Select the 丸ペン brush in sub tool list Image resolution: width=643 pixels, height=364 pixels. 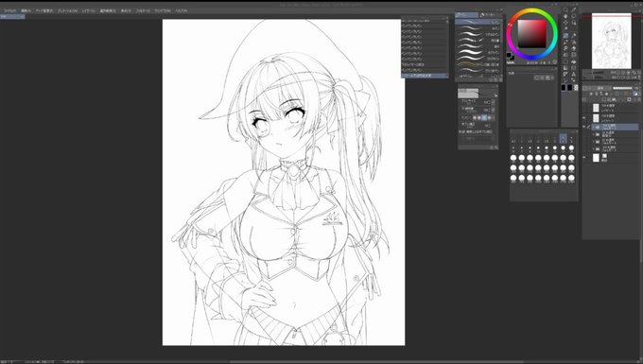click(478, 28)
